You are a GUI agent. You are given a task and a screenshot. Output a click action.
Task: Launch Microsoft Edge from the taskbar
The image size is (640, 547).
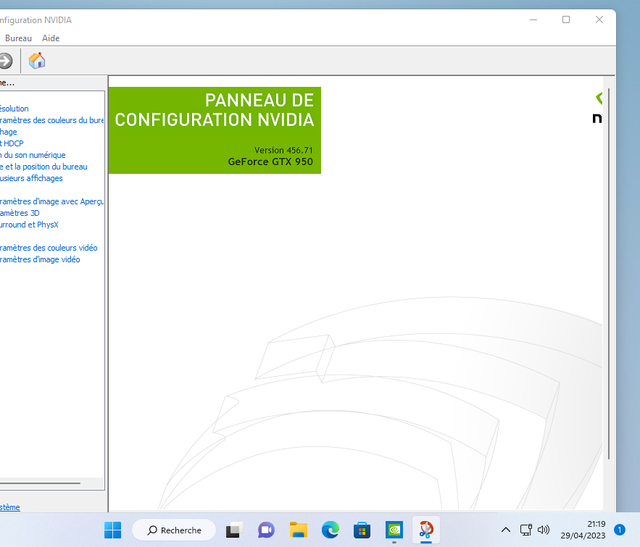(x=330, y=530)
